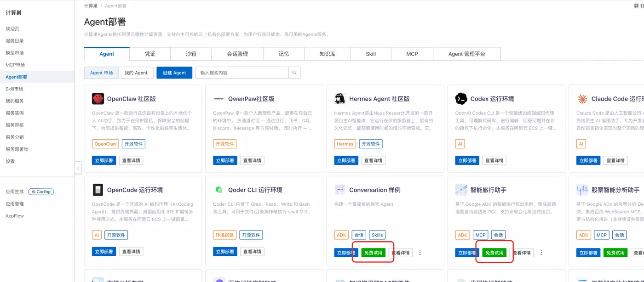Open more options on Conversation 样例 card

pos(420,252)
